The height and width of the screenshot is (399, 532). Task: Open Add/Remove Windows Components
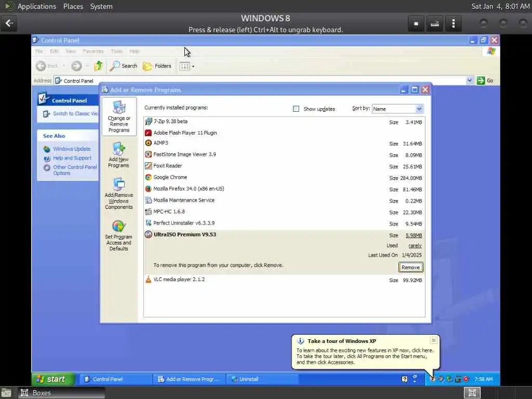(119, 193)
